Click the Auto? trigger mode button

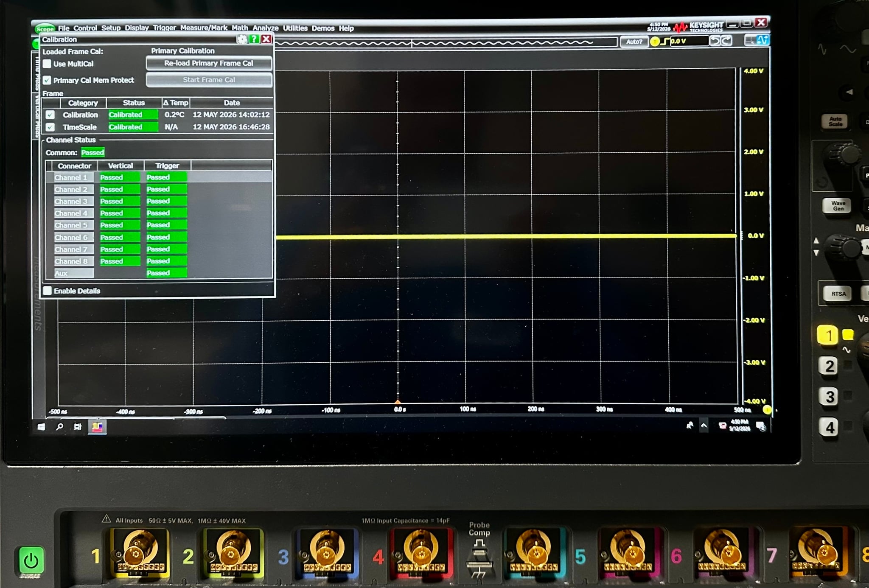click(x=634, y=42)
